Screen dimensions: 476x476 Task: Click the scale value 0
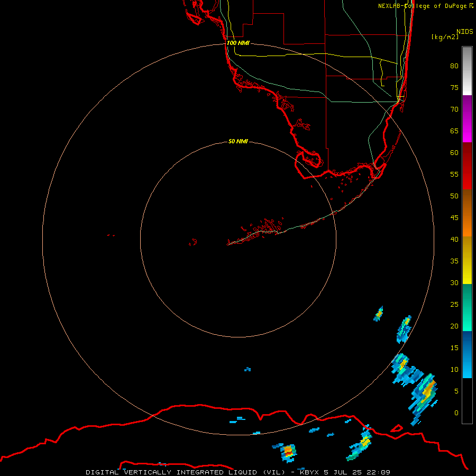456,413
